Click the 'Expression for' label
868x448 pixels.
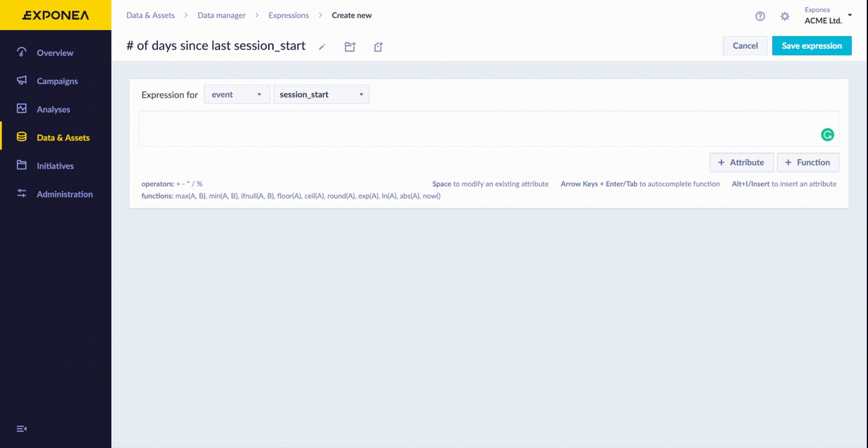pyautogui.click(x=169, y=94)
